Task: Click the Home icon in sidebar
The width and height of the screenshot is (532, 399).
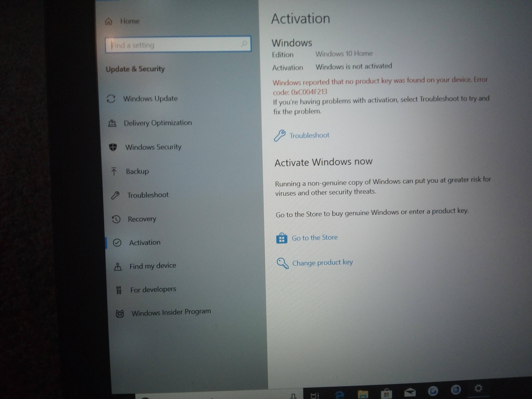Action: click(109, 22)
